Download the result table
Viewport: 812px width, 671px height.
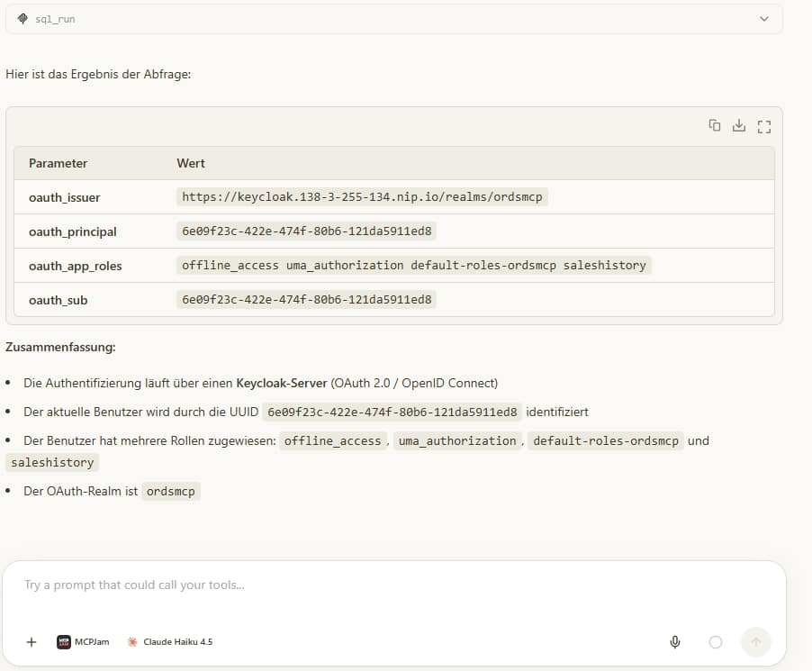739,126
